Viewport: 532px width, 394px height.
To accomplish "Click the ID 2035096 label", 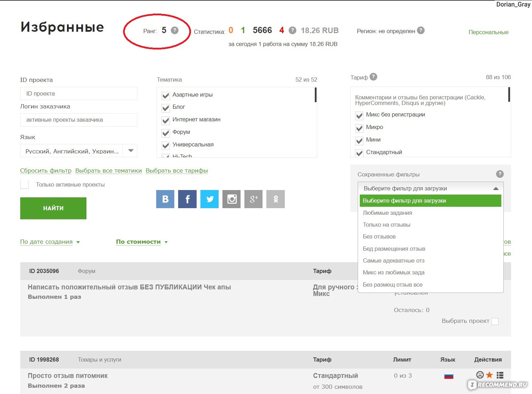I will [x=44, y=271].
